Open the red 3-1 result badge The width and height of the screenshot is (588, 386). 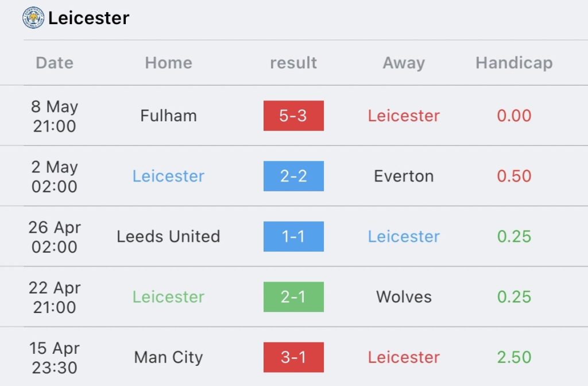pos(293,357)
